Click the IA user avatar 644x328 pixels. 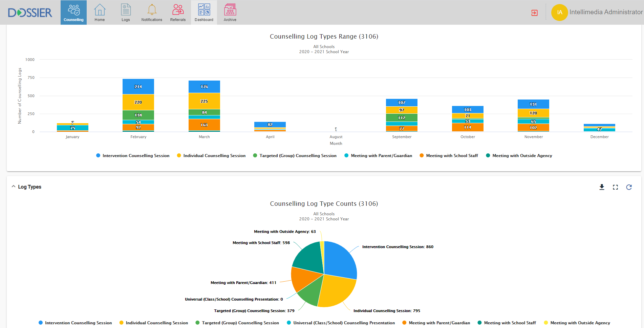[559, 13]
